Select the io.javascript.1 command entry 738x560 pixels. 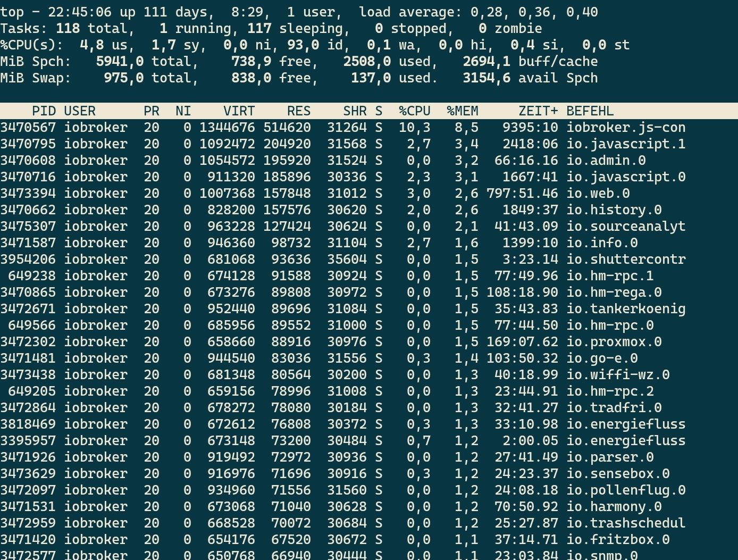coord(626,144)
